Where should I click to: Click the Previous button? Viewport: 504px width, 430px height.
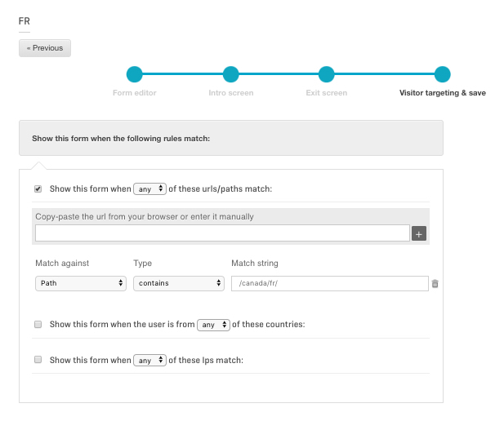tap(45, 48)
